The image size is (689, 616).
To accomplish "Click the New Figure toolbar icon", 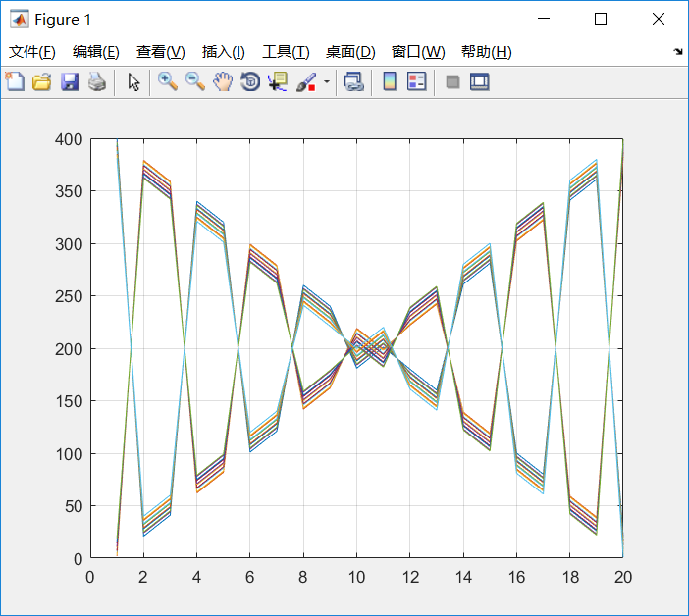I will tap(15, 82).
